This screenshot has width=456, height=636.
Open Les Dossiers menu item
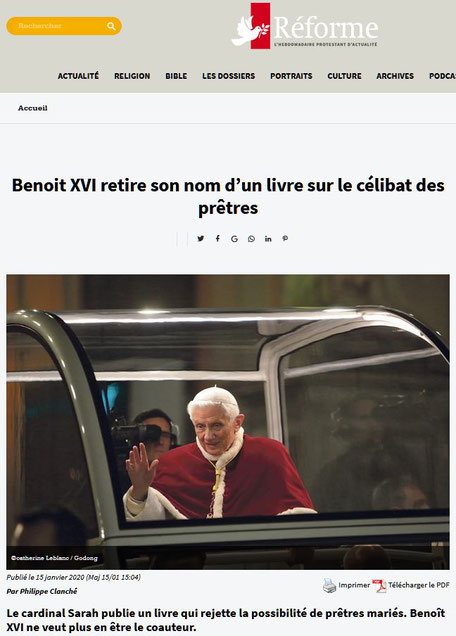(229, 76)
